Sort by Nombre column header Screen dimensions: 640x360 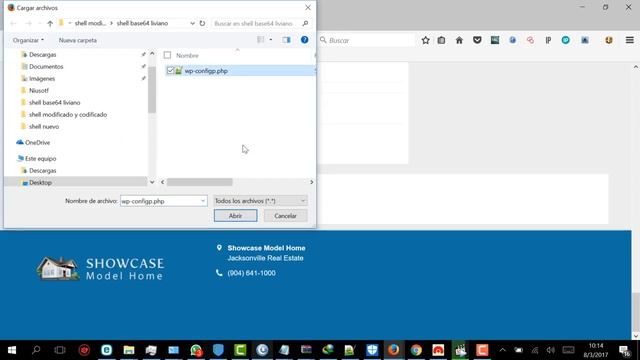tap(187, 56)
